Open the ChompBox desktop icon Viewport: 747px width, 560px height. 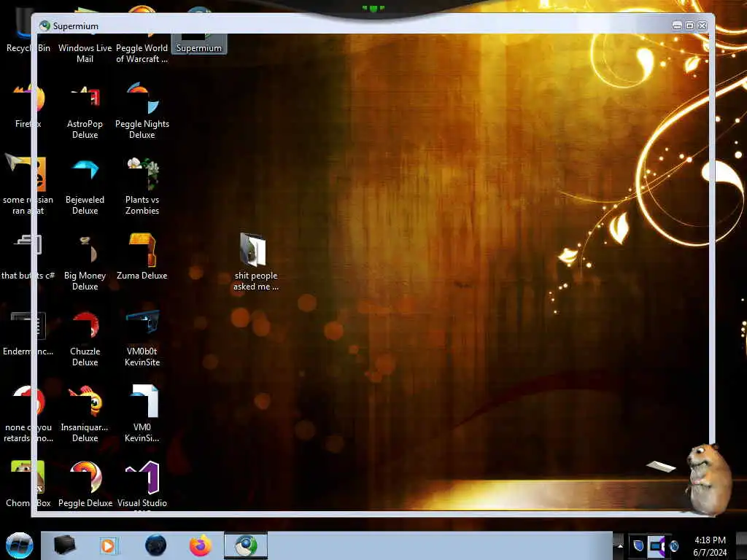click(28, 484)
